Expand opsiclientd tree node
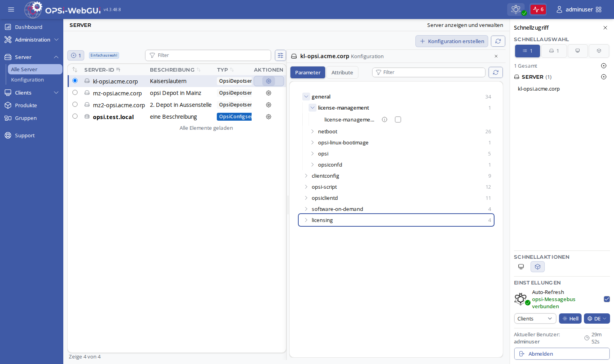 (306, 198)
